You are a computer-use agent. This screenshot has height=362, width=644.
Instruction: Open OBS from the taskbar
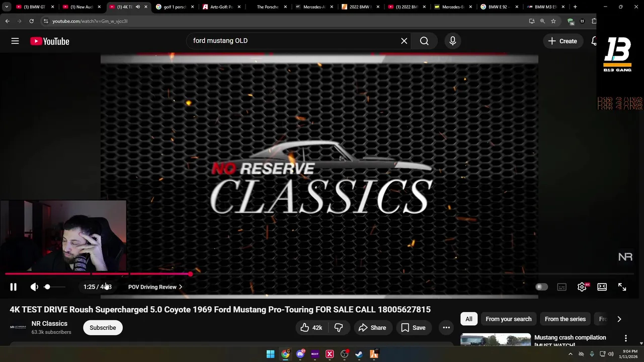point(344,354)
